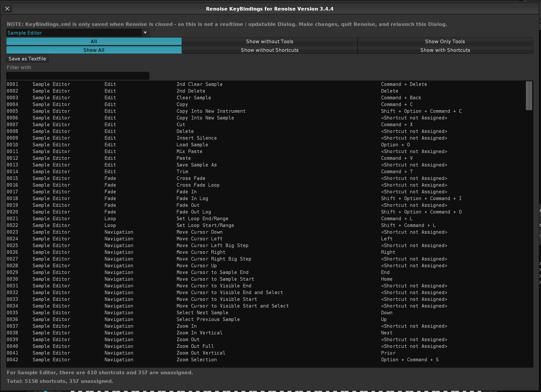
Task: Switch to Show without Tools
Action: pyautogui.click(x=270, y=42)
